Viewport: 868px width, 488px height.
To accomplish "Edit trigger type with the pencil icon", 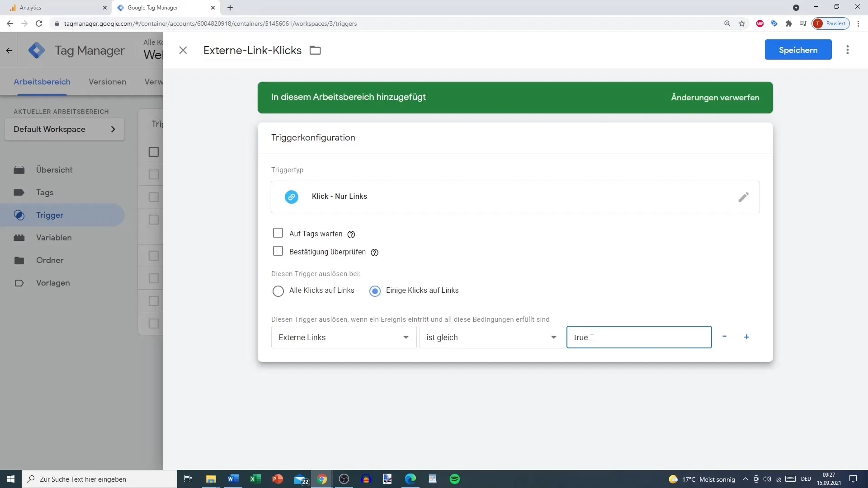I will [x=743, y=197].
